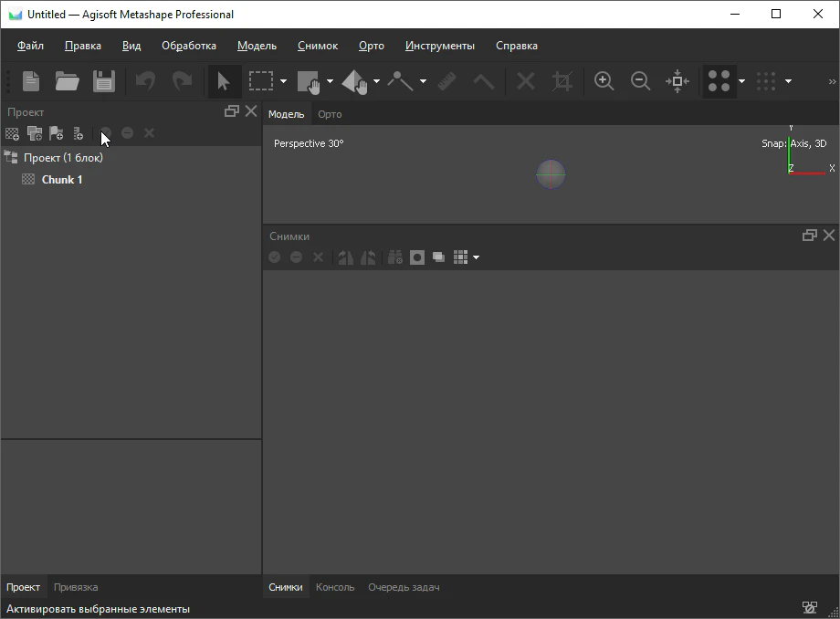This screenshot has width=840, height=619.
Task: Expand the toolbar overflow chevron at right
Action: 831,81
